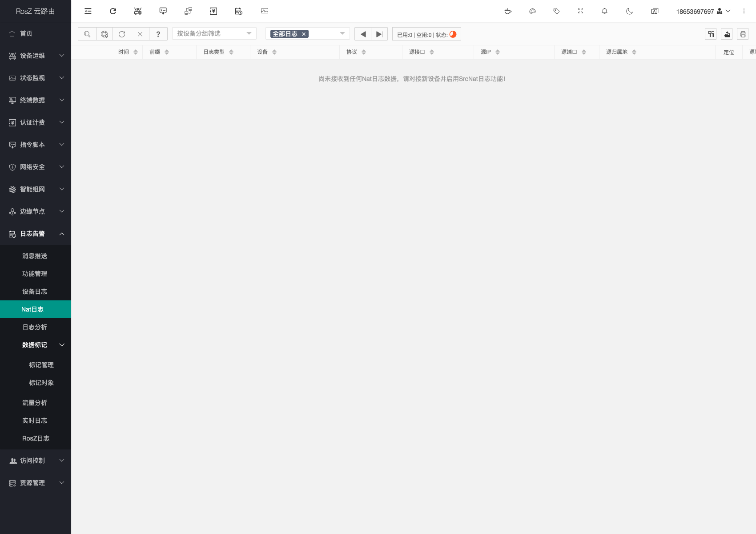The width and height of the screenshot is (756, 534).
Task: Open the 按设备分组筛选 dropdown
Action: (x=214, y=34)
